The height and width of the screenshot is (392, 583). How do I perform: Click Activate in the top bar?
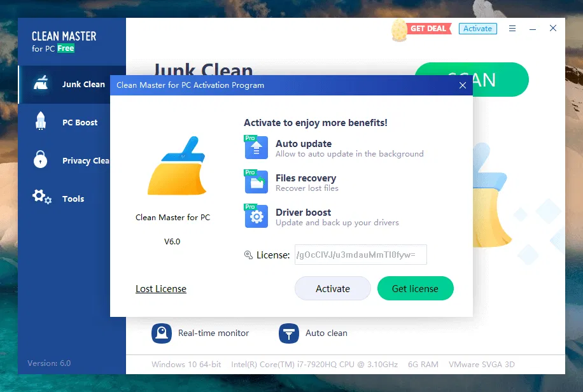point(477,28)
